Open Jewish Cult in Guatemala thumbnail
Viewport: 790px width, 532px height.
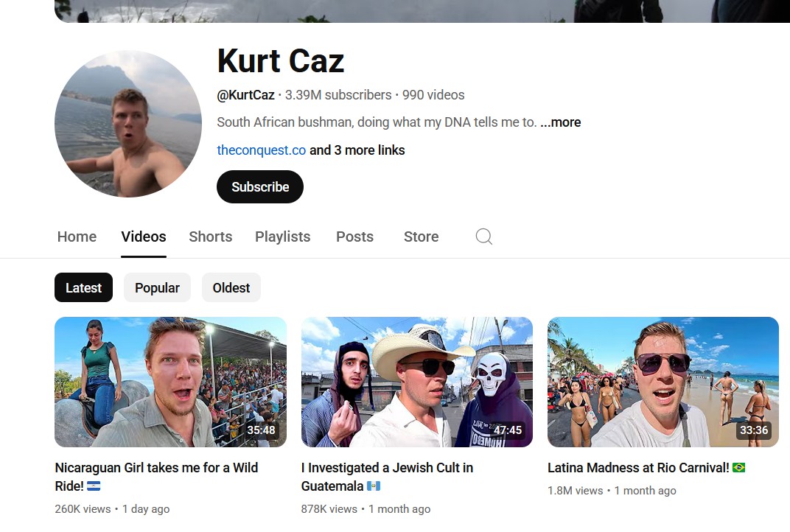pyautogui.click(x=416, y=382)
